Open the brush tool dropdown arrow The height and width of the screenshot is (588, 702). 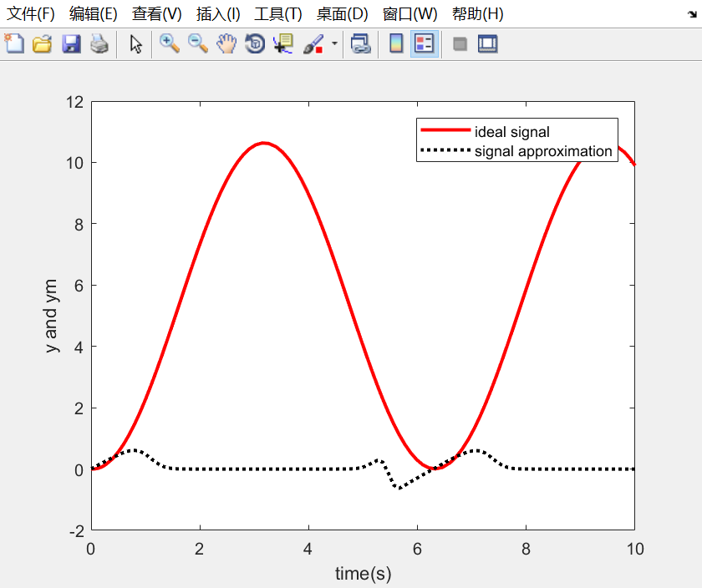[332, 43]
